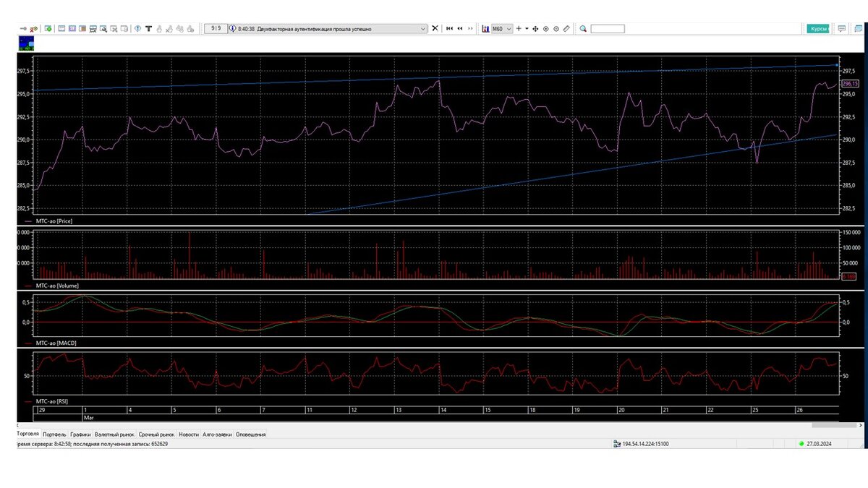Click the plus crosshair icon
868x488 pixels.
point(519,28)
